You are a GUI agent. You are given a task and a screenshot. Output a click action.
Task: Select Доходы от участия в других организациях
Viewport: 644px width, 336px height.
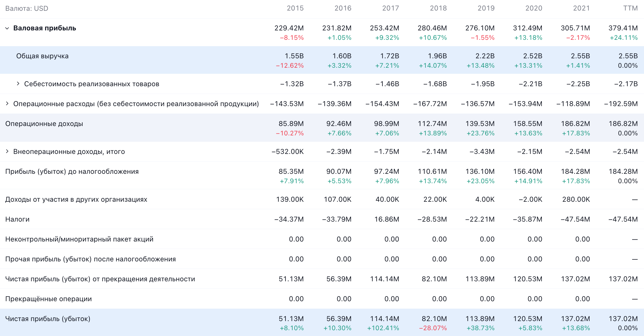(76, 200)
